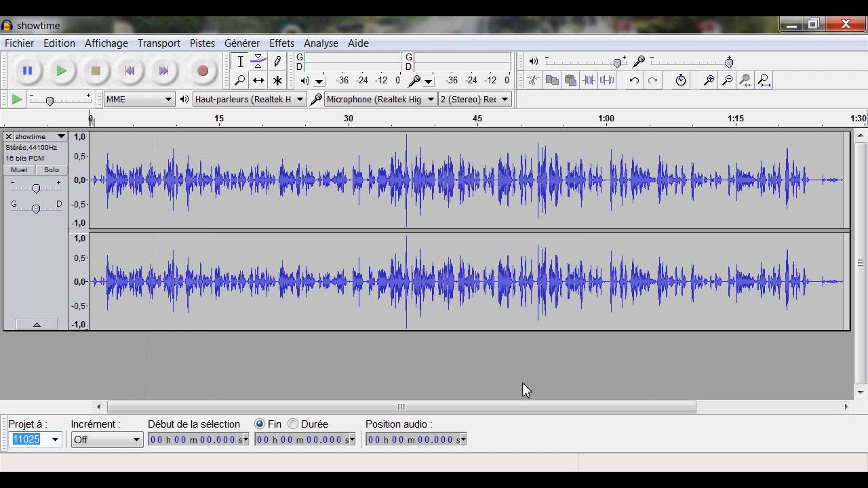Open output meter speaker dropdown
Viewport: 868px width, 488px height.
(319, 81)
